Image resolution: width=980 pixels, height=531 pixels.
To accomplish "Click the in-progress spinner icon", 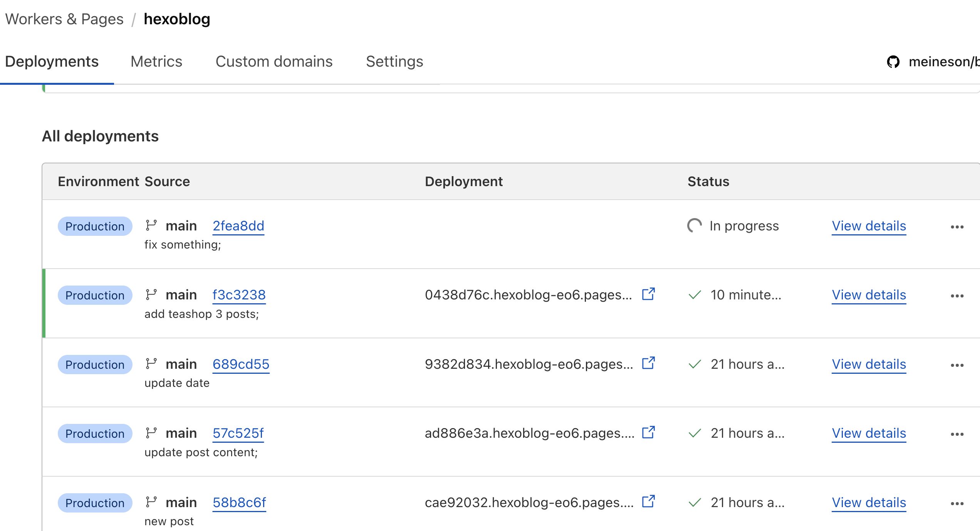I will point(695,226).
